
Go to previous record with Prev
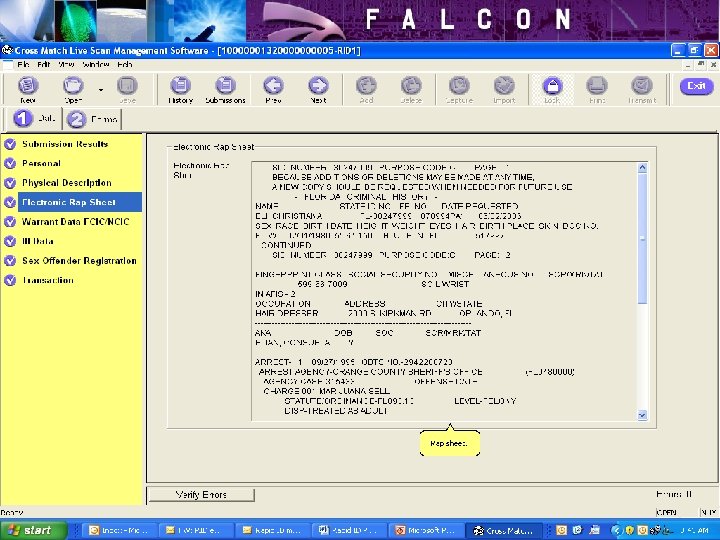273,88
